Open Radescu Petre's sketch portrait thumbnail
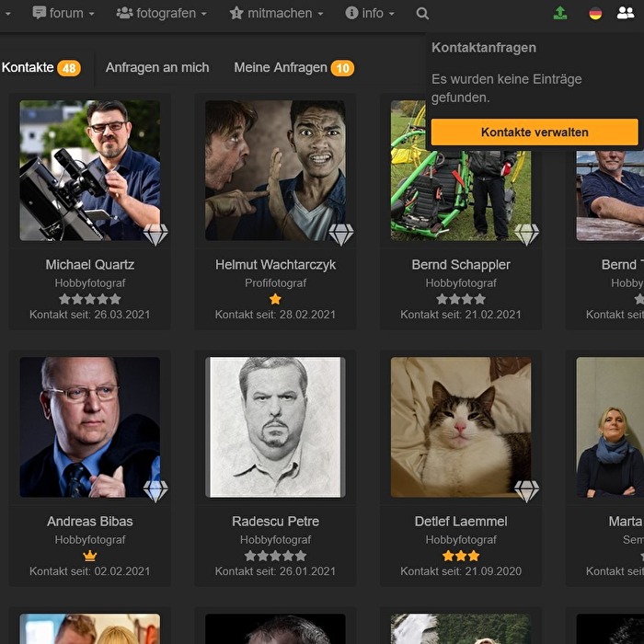Image resolution: width=644 pixels, height=644 pixels. [x=275, y=427]
